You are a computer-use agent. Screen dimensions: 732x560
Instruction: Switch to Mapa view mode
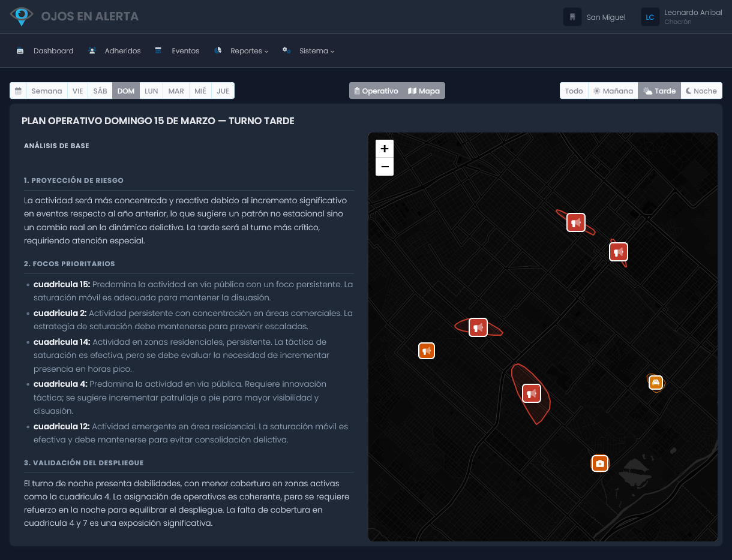click(x=424, y=91)
